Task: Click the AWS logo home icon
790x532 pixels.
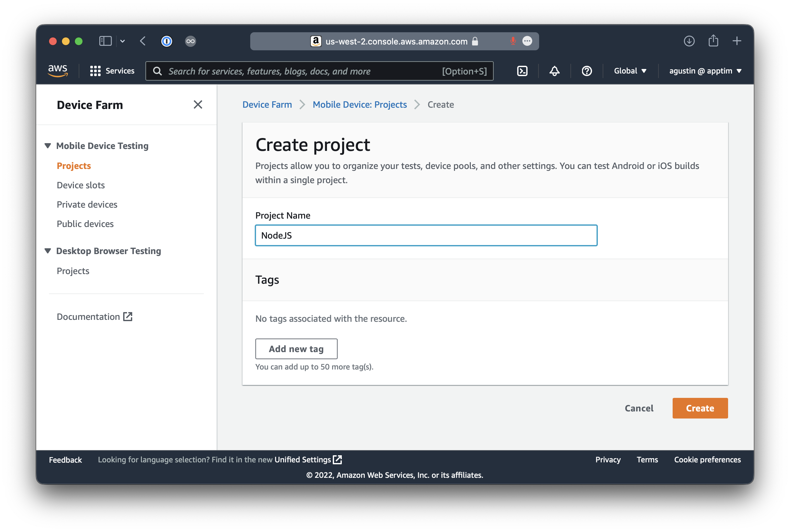Action: [58, 71]
